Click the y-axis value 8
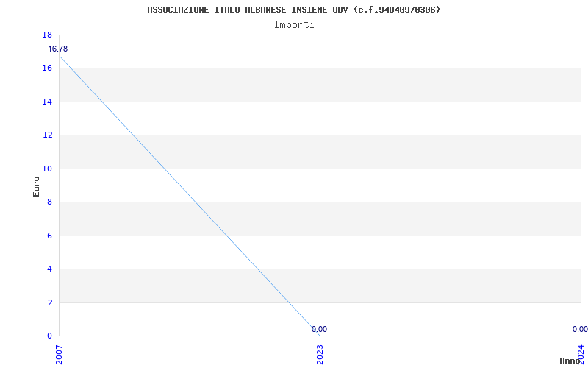Image resolution: width=588 pixels, height=368 pixels. [50, 202]
